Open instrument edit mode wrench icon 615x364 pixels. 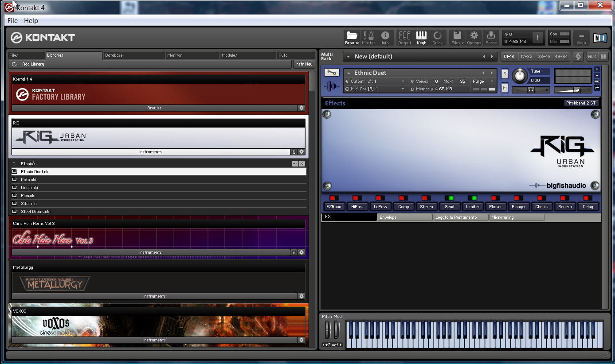coord(332,73)
